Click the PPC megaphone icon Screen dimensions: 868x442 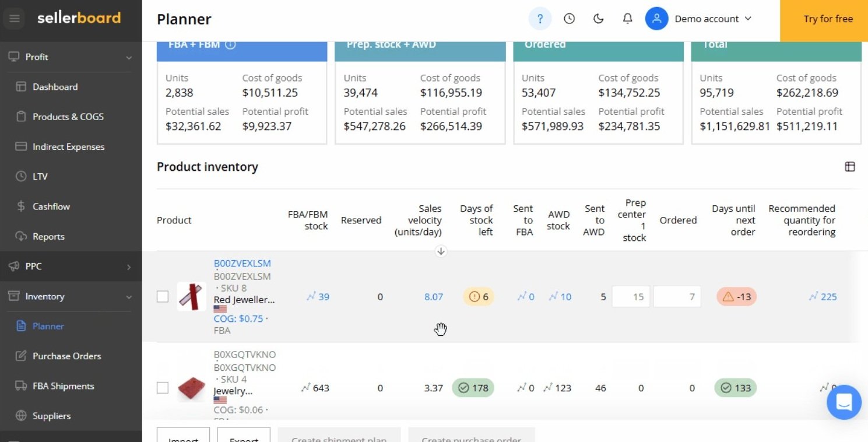coord(14,266)
